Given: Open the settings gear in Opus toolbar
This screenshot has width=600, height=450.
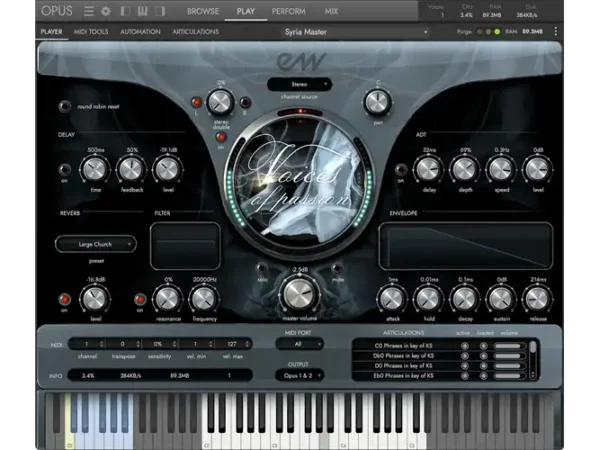Looking at the screenshot, I should click(106, 11).
